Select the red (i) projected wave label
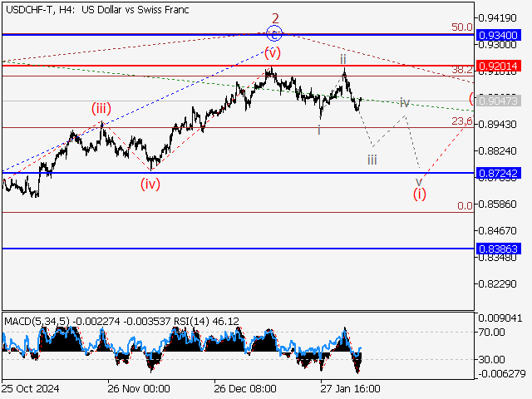Screen dimensions: 532x399 tap(420, 195)
